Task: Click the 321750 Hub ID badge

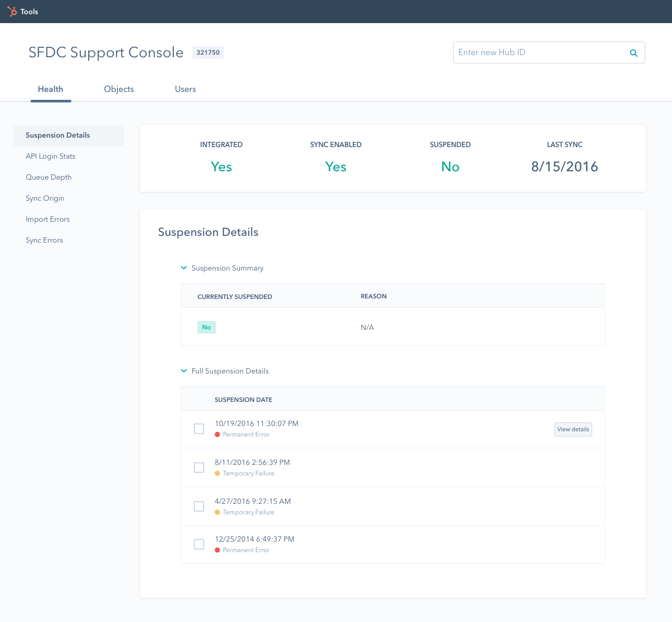Action: tap(208, 53)
